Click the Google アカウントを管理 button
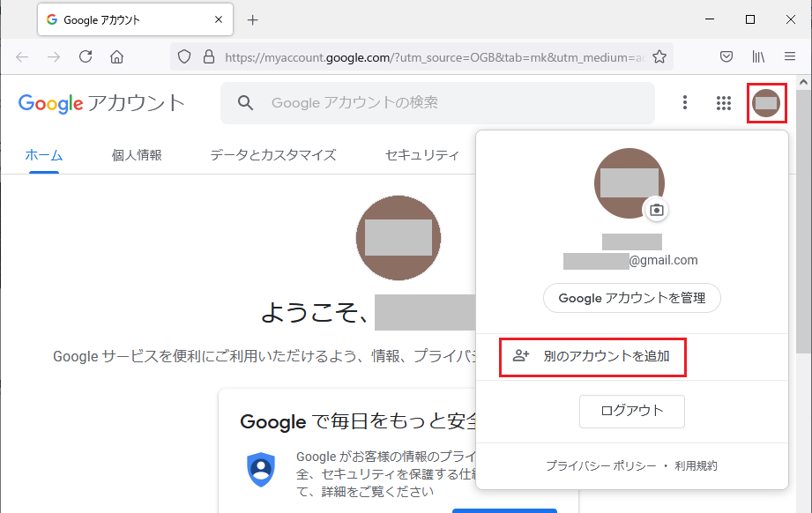Viewport: 812px width, 513px height. click(x=631, y=298)
